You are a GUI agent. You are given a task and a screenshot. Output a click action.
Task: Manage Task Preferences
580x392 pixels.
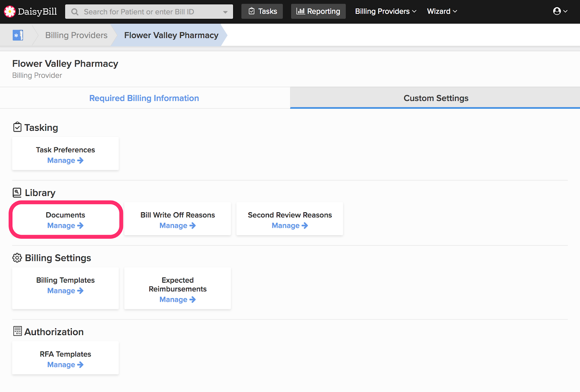click(x=65, y=160)
